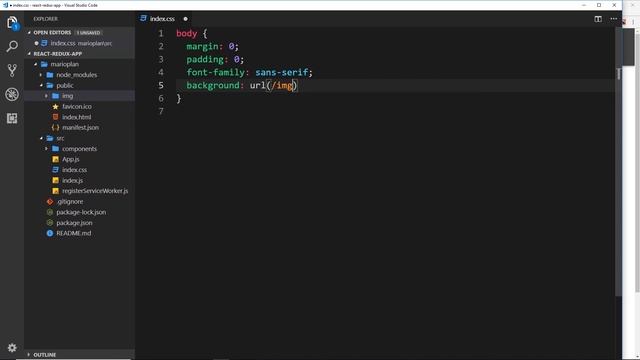This screenshot has width=640, height=360.
Task: Open package.json file
Action: [x=74, y=223]
